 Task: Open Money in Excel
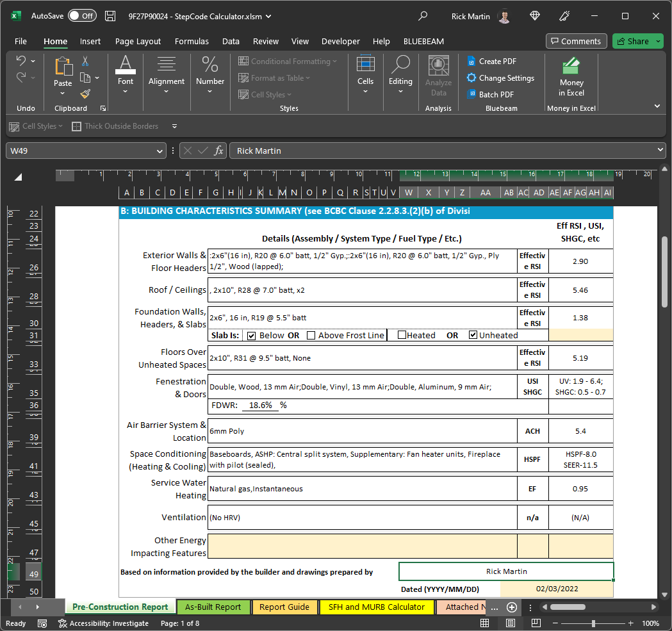[x=571, y=78]
